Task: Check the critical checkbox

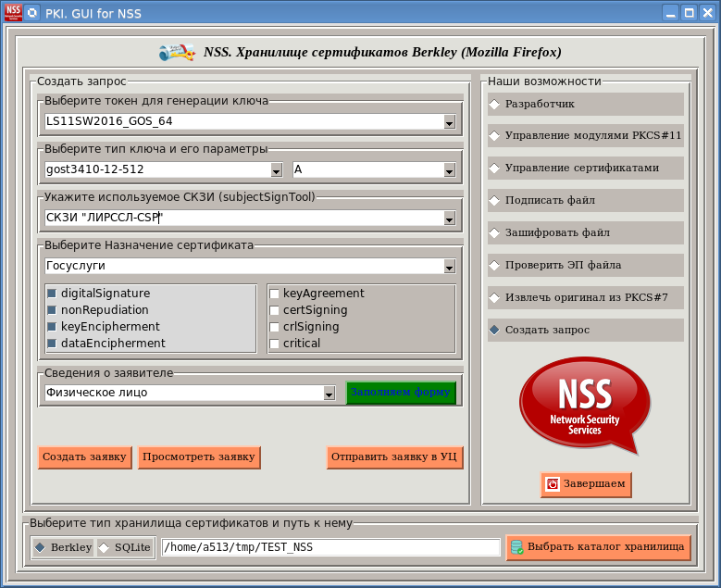Action: (274, 344)
